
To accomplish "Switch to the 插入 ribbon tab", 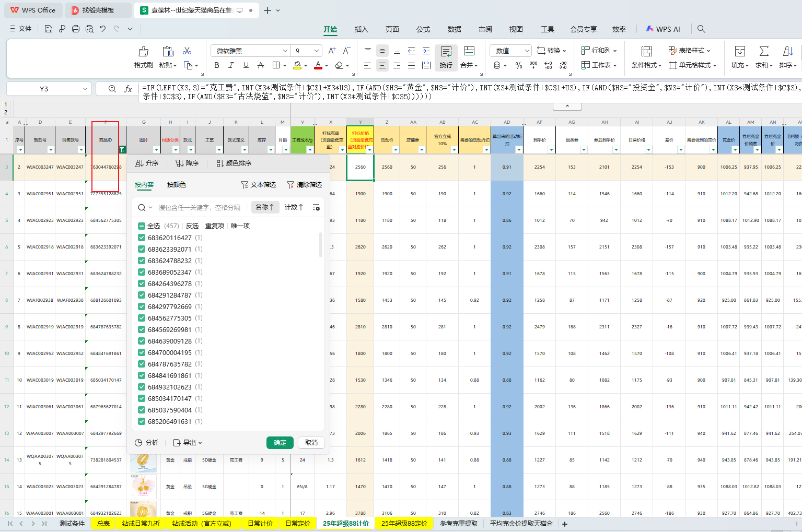I will [x=361, y=29].
